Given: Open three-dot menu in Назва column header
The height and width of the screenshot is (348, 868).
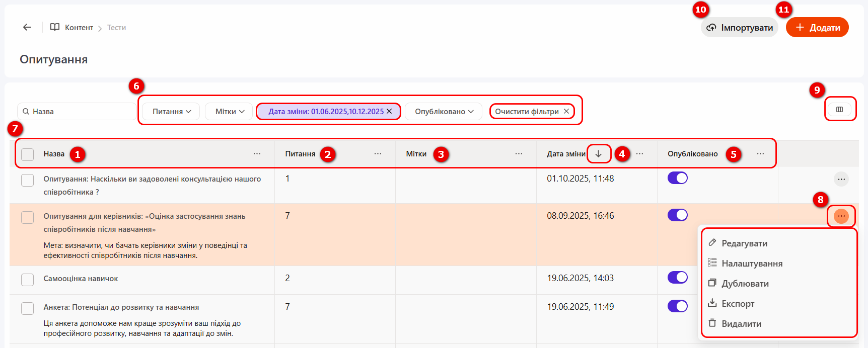Looking at the screenshot, I should point(257,154).
